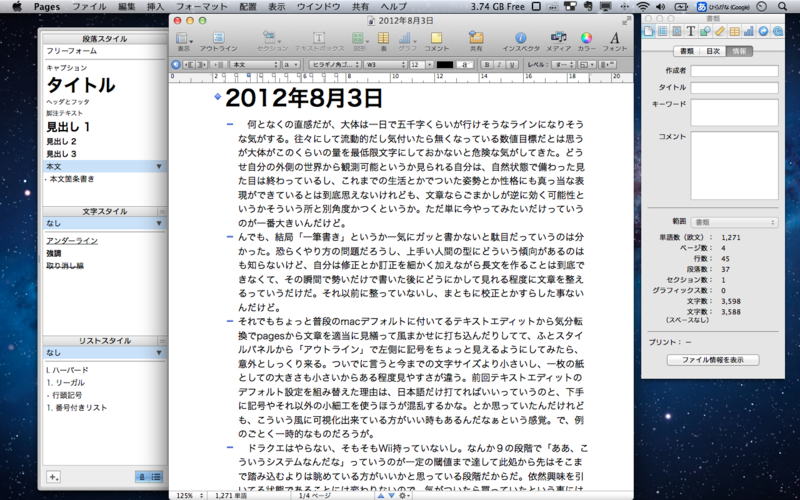Go to previous page with up arrow
The width and height of the screenshot is (800, 500).
click(x=381, y=495)
